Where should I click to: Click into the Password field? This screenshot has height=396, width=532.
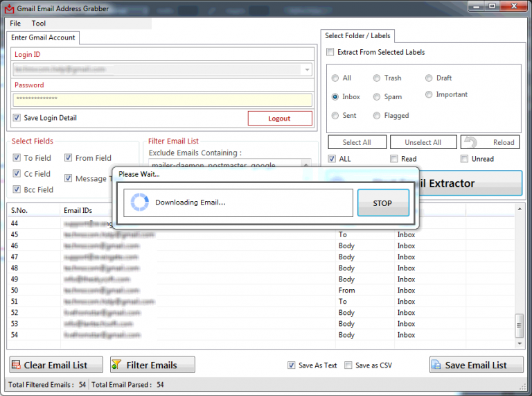(163, 100)
